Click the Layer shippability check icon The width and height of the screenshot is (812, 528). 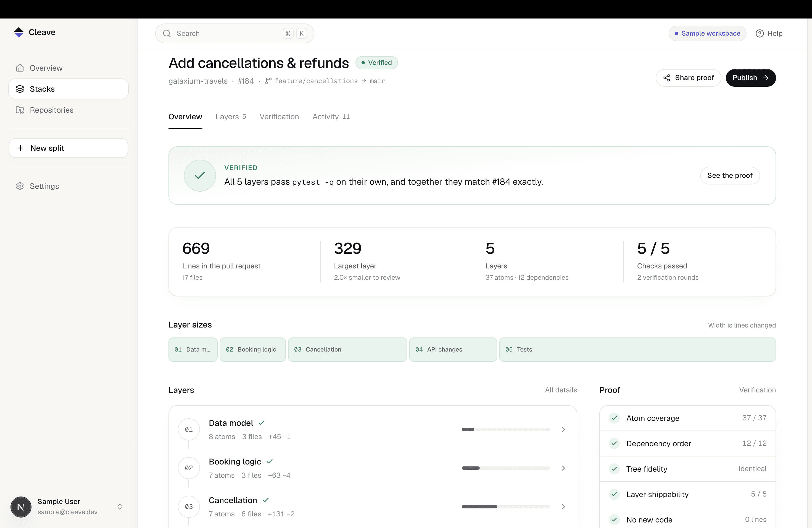[x=614, y=494]
